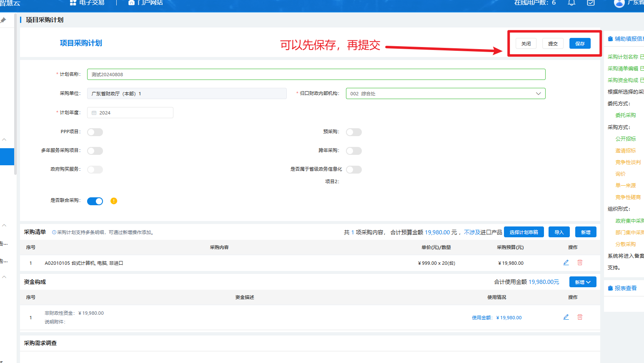The width and height of the screenshot is (644, 363).
Task: Select 公开招标 in the helper panel
Action: pos(626,139)
